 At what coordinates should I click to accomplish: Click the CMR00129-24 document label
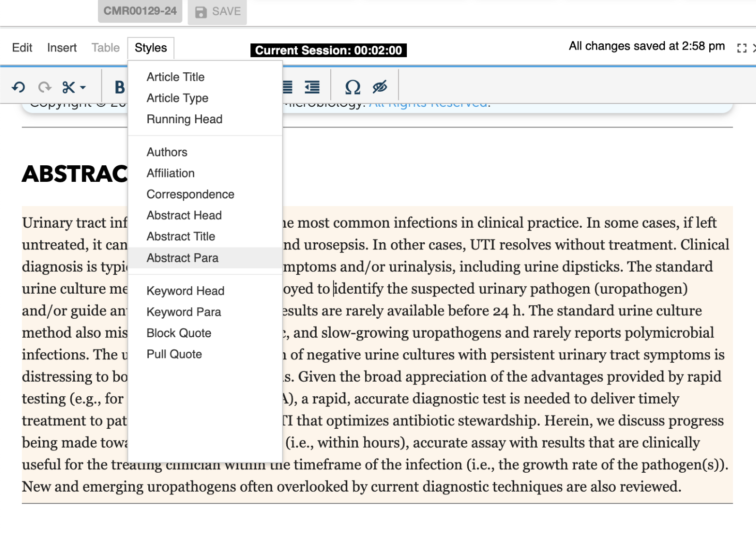[140, 11]
